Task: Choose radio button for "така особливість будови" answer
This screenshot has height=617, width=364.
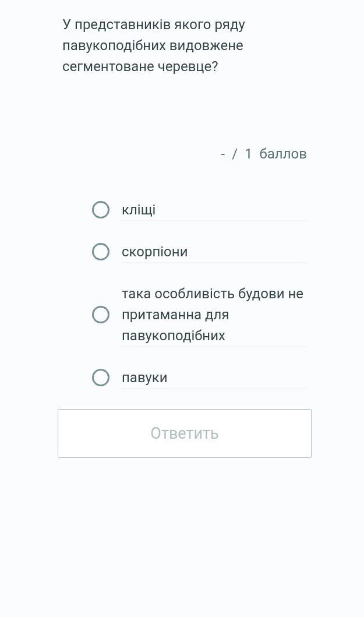Action: [x=101, y=315]
